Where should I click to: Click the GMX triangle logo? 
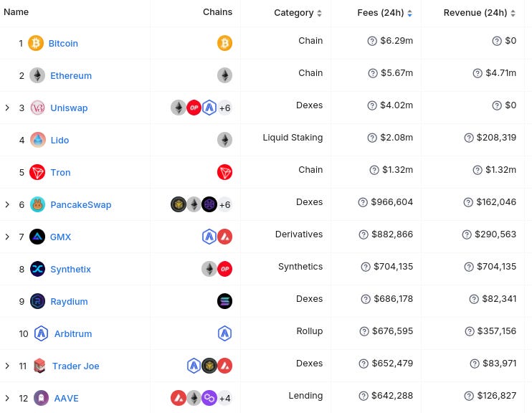(37, 237)
